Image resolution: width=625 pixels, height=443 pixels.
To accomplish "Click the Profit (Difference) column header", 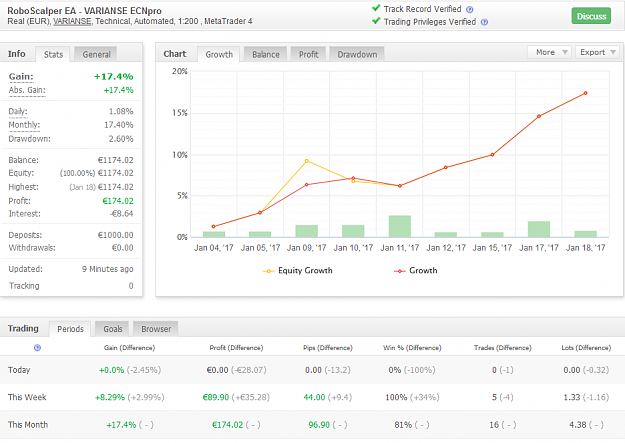I will (236, 348).
